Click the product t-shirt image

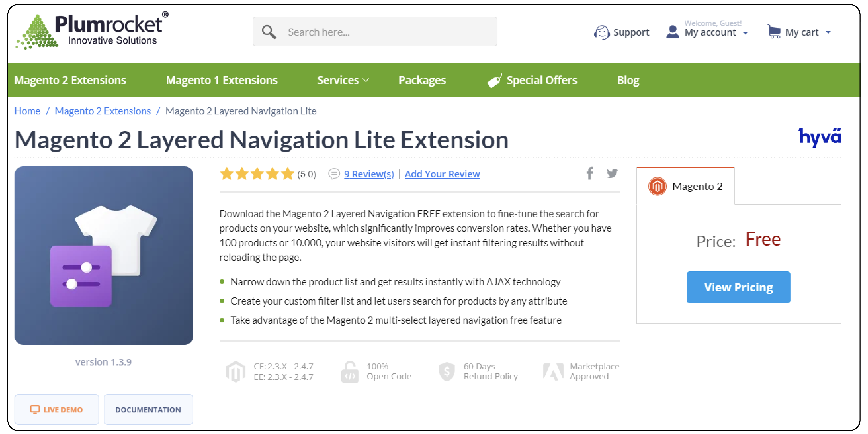[x=104, y=256]
